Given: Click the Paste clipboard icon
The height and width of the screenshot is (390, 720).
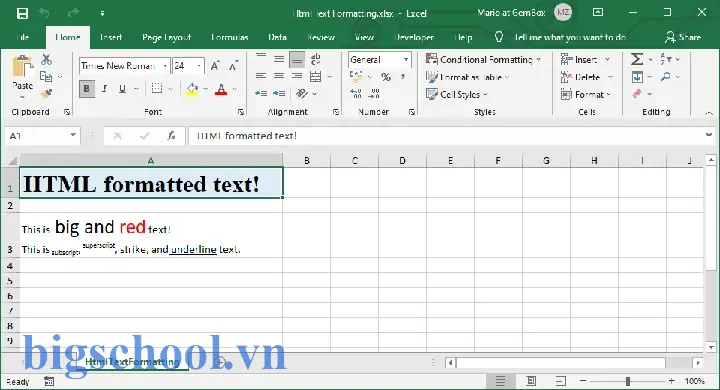Looking at the screenshot, I should pyautogui.click(x=22, y=67).
